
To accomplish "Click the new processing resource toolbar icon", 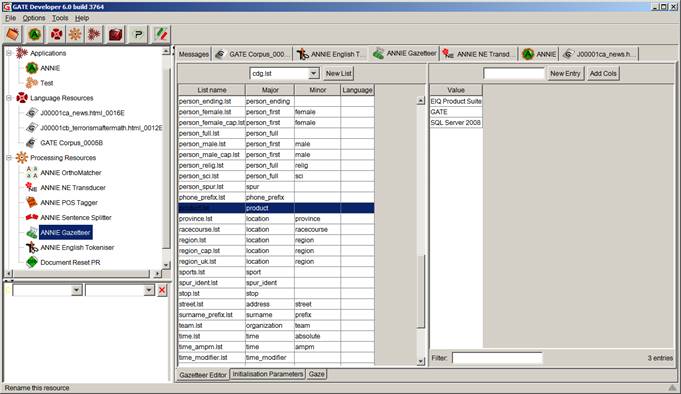I will click(75, 34).
